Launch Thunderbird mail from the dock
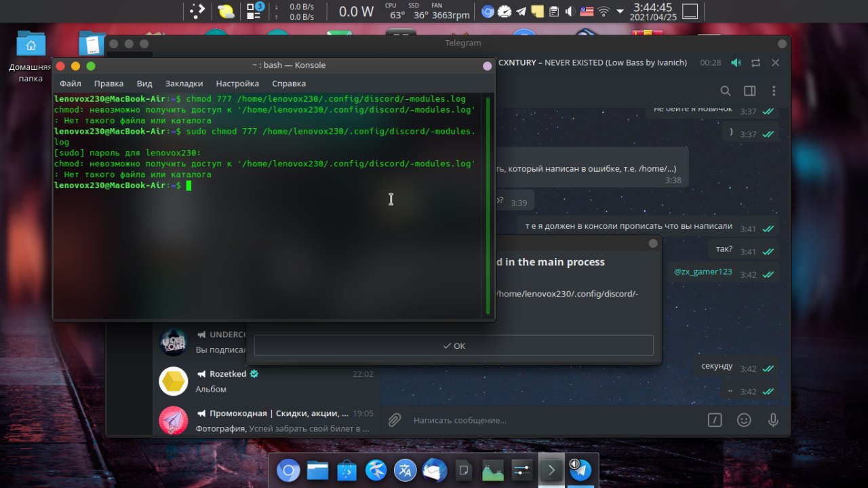The width and height of the screenshot is (868, 488). [x=434, y=470]
